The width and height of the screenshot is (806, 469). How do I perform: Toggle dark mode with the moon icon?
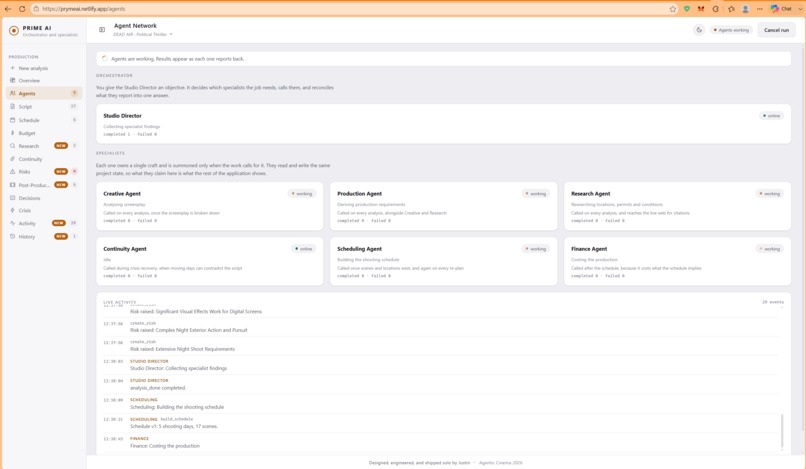coord(699,30)
